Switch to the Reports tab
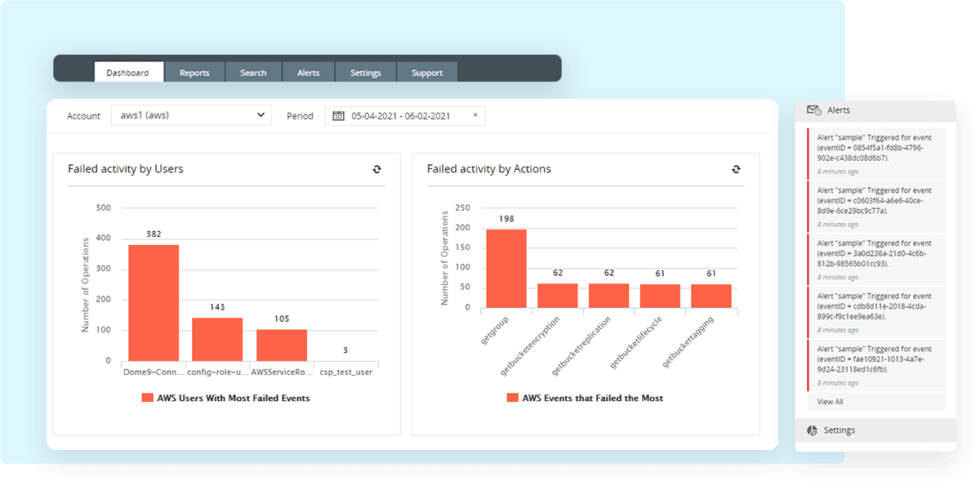Viewport: 980px width, 486px height. point(194,72)
